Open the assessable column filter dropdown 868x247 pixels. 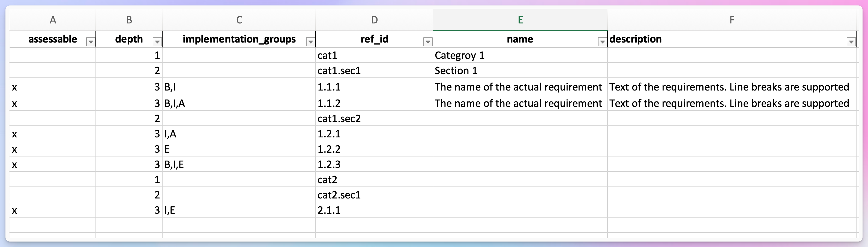[90, 41]
